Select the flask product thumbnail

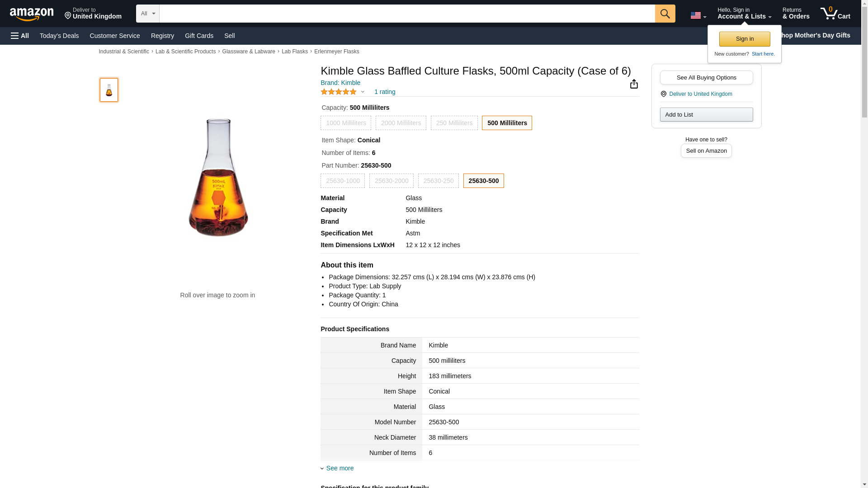coord(109,89)
